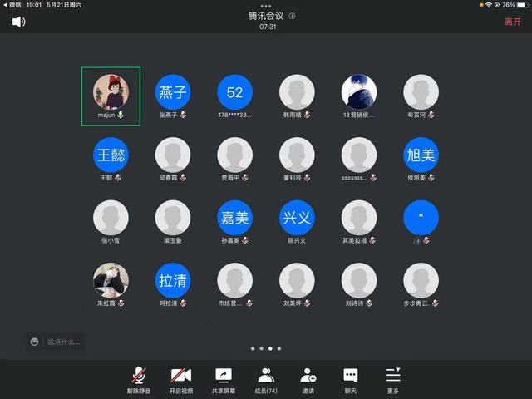Screen dimensions: 532x399
Task: Tap participant 张燕子's avatar
Action: (x=173, y=91)
